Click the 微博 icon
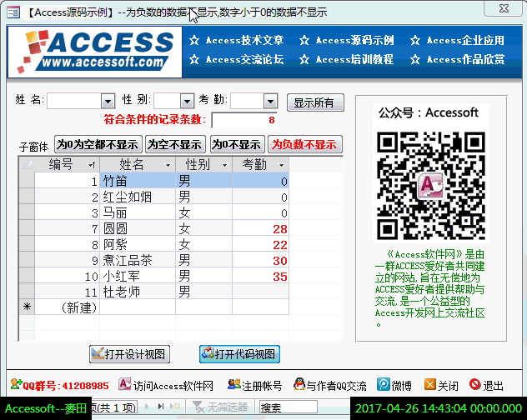Screen dimensions: 527x420 pos(383,384)
